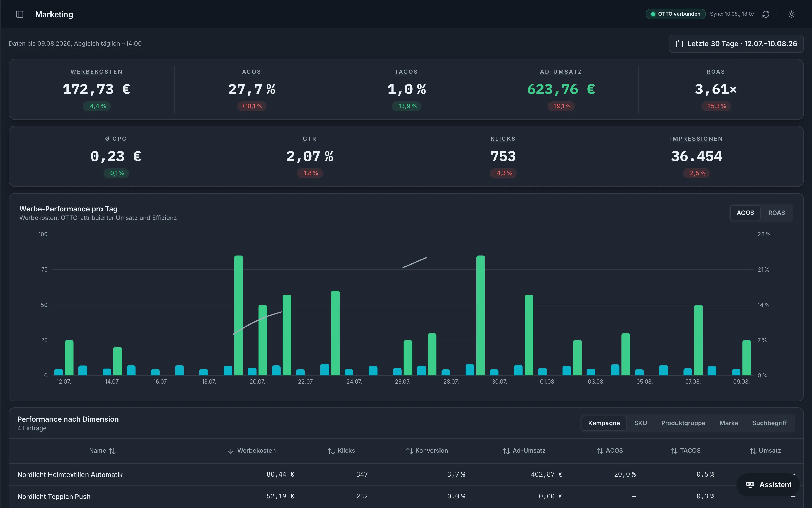This screenshot has height=508, width=812.
Task: Toggle the sidebar panel icon
Action: 20,14
